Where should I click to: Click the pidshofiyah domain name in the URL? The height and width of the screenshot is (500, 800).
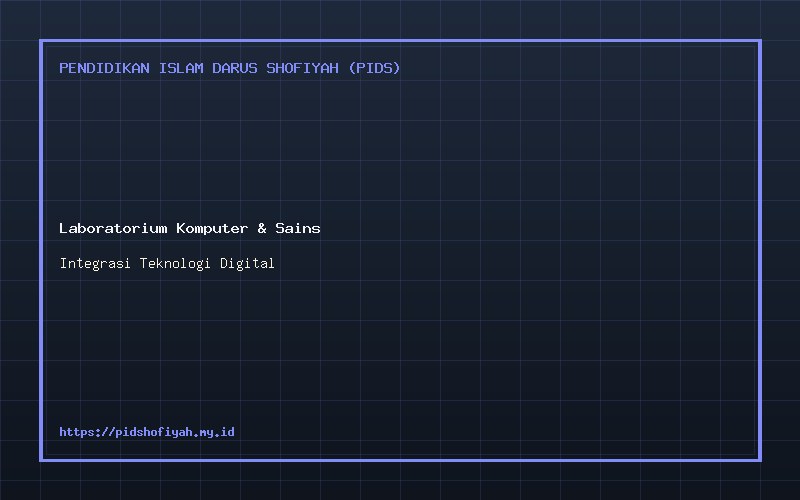pyautogui.click(x=156, y=432)
